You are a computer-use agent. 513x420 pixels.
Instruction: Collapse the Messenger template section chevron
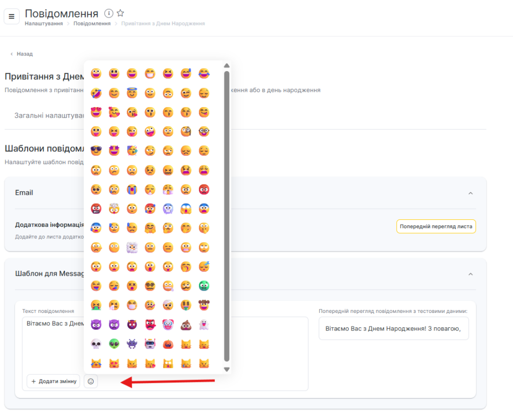click(470, 274)
